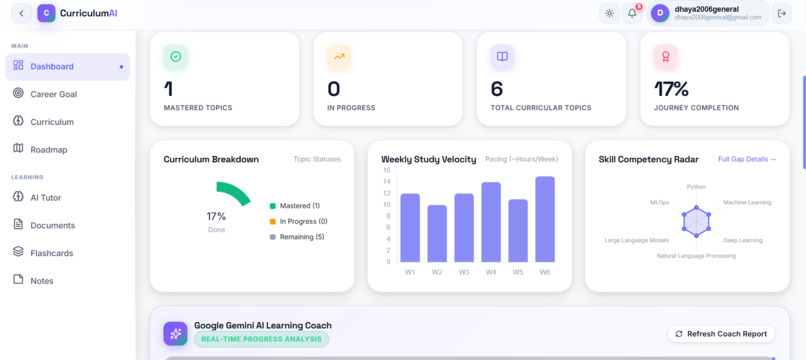
Task: Click the 'Weekly Study Velocity' heading
Action: tap(429, 159)
